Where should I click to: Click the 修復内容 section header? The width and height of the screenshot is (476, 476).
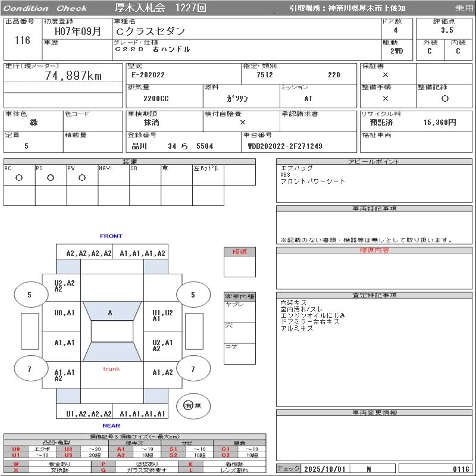click(x=374, y=250)
